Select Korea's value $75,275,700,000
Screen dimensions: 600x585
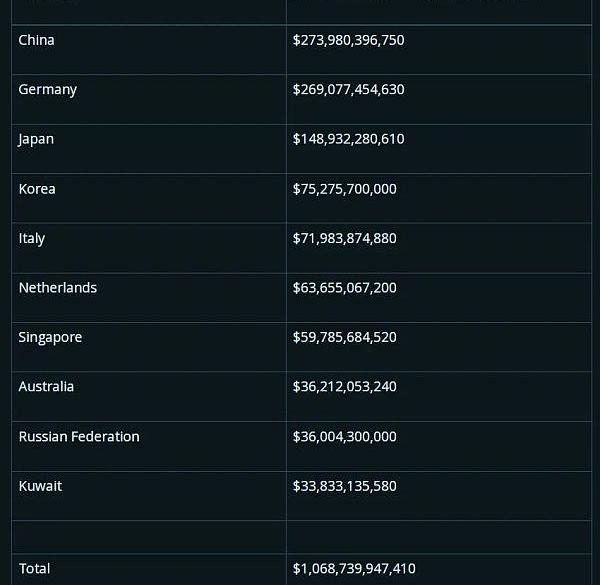[344, 189]
